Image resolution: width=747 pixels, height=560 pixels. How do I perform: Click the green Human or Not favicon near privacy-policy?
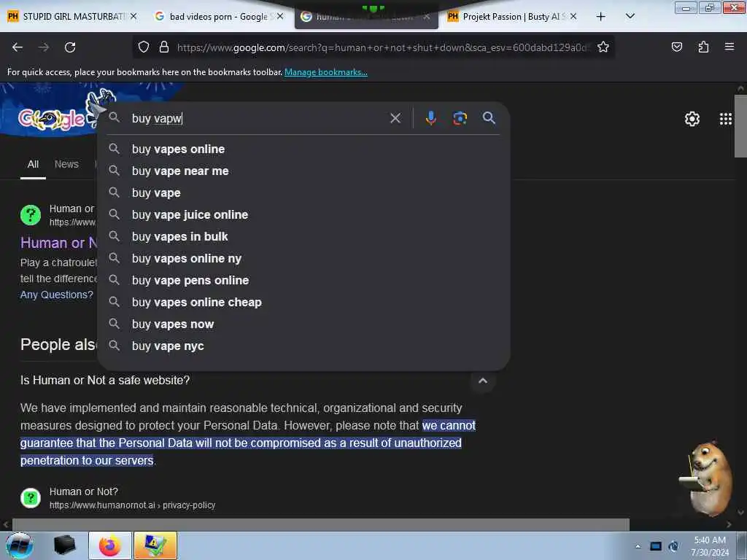pos(31,498)
